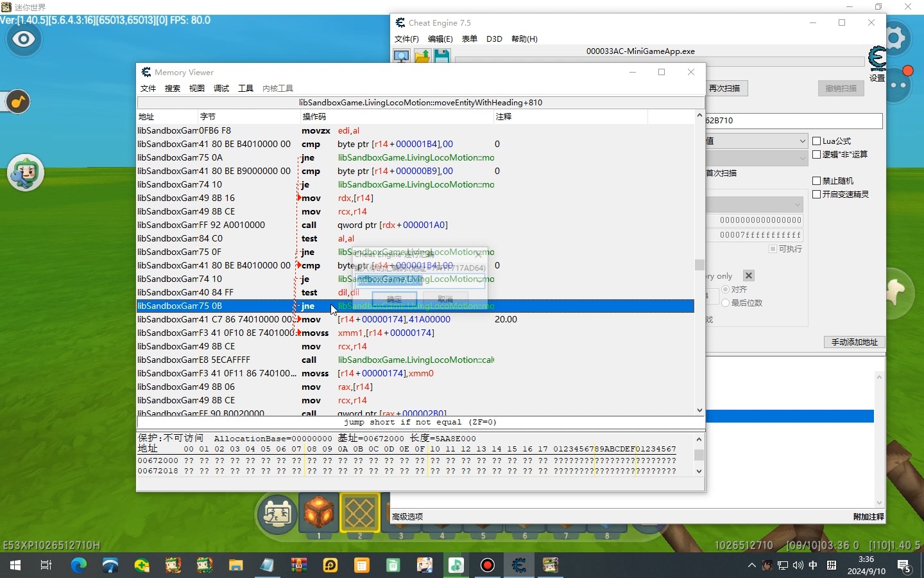
Task: Click the volume icon in system tray
Action: click(x=798, y=565)
